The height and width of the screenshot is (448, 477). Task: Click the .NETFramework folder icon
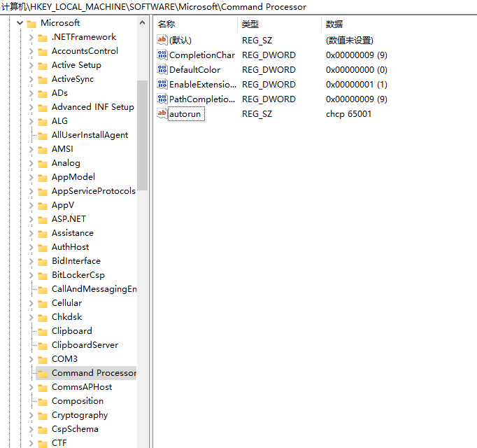(x=43, y=38)
